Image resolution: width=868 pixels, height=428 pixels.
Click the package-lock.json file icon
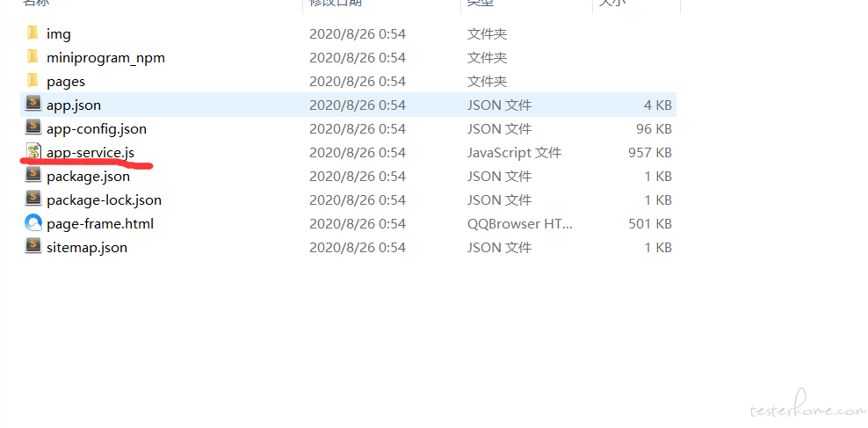[33, 199]
